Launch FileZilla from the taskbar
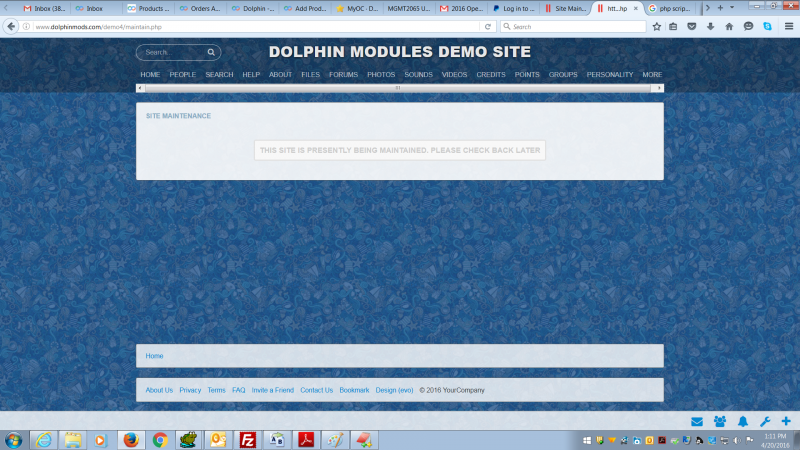The image size is (800, 450). (247, 440)
